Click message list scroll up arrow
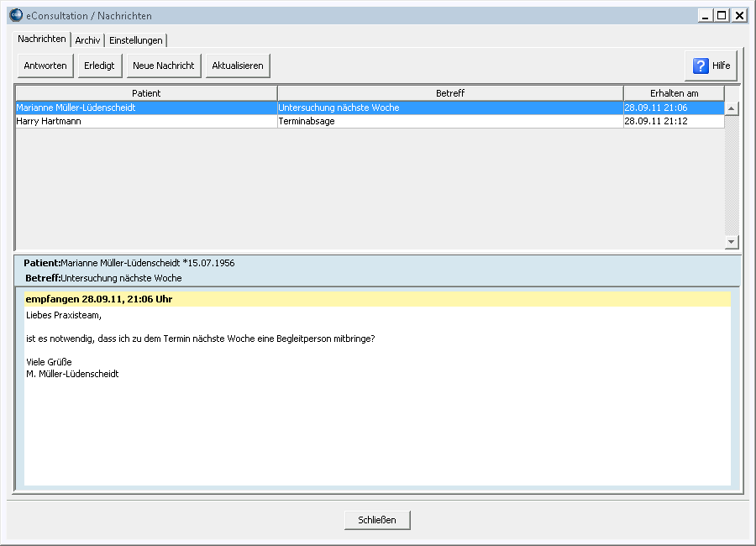756x546 pixels. (732, 108)
